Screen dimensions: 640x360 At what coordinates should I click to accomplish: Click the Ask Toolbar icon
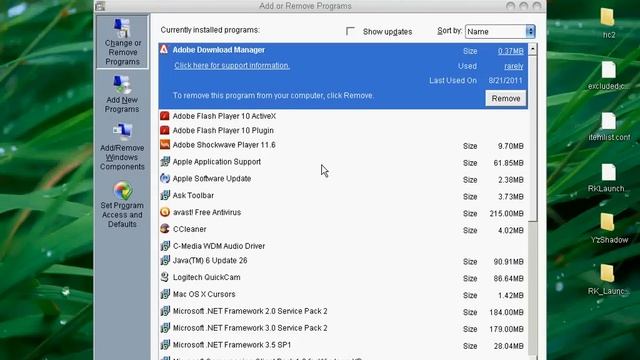164,196
